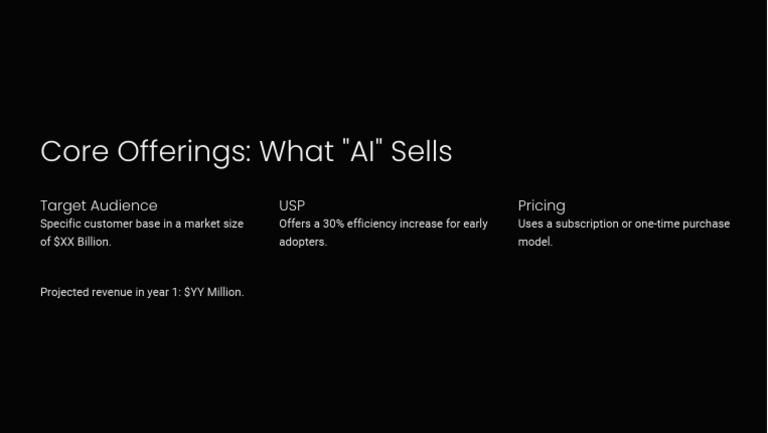Click the word "Offers" in USP description
768x433 pixels.
295,224
